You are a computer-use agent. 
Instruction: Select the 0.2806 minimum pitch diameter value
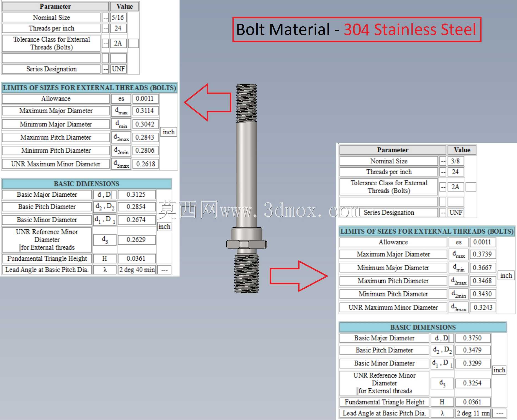[145, 150]
